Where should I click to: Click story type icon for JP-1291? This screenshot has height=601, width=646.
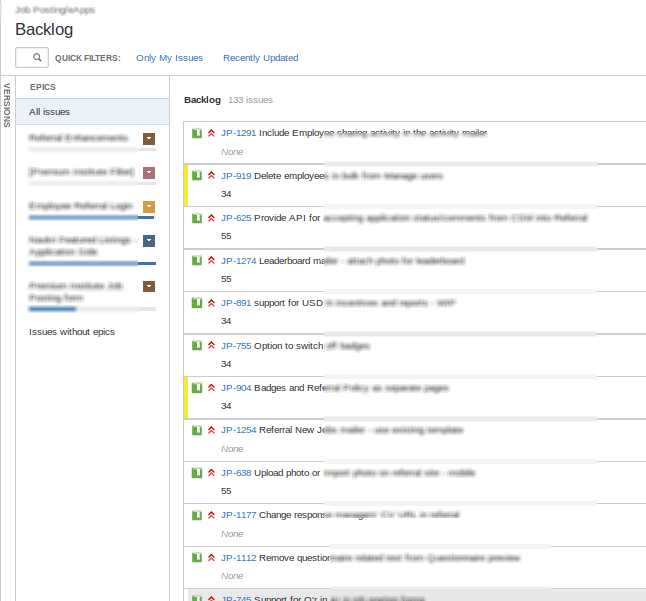pos(197,133)
